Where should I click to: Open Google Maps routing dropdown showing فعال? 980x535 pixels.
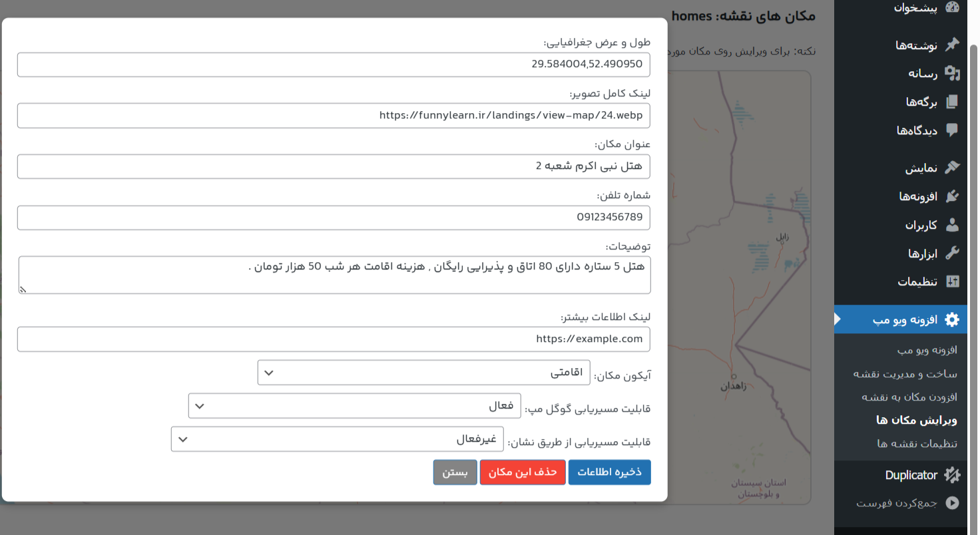tap(354, 406)
